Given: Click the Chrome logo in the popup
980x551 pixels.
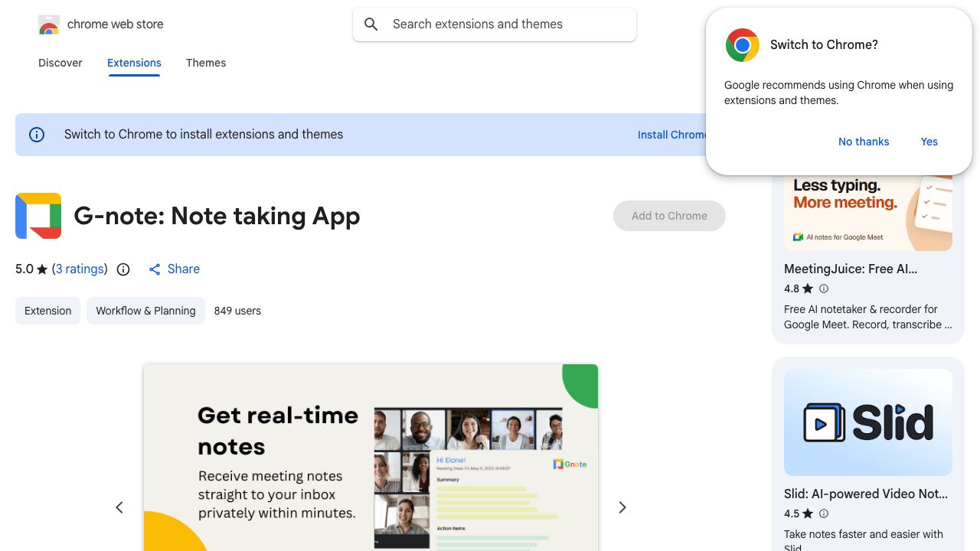Looking at the screenshot, I should click(x=743, y=45).
